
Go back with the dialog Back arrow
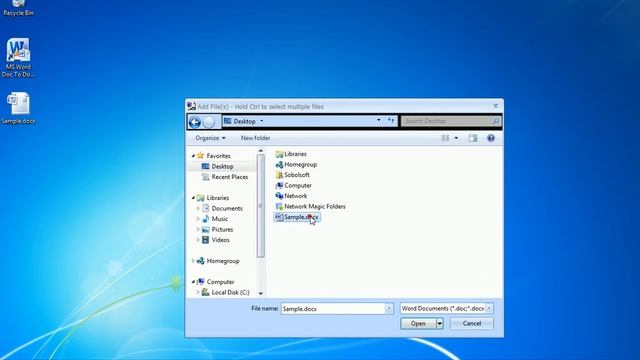(x=195, y=122)
